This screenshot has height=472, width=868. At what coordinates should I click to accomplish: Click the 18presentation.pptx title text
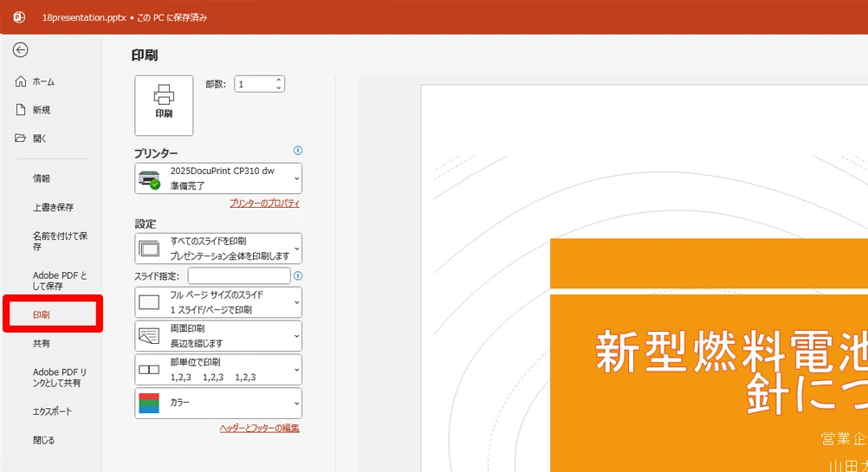84,17
